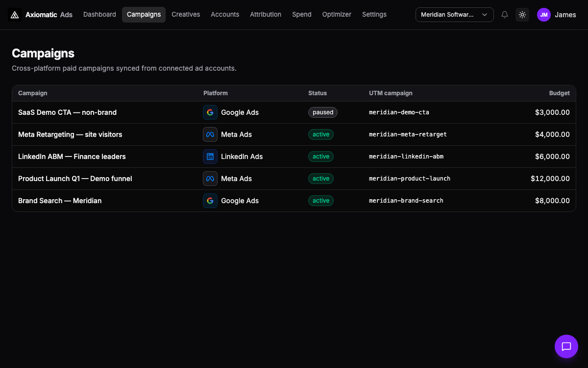
Task: Click Meta icon in Meta Retargeting row
Action: (210, 134)
